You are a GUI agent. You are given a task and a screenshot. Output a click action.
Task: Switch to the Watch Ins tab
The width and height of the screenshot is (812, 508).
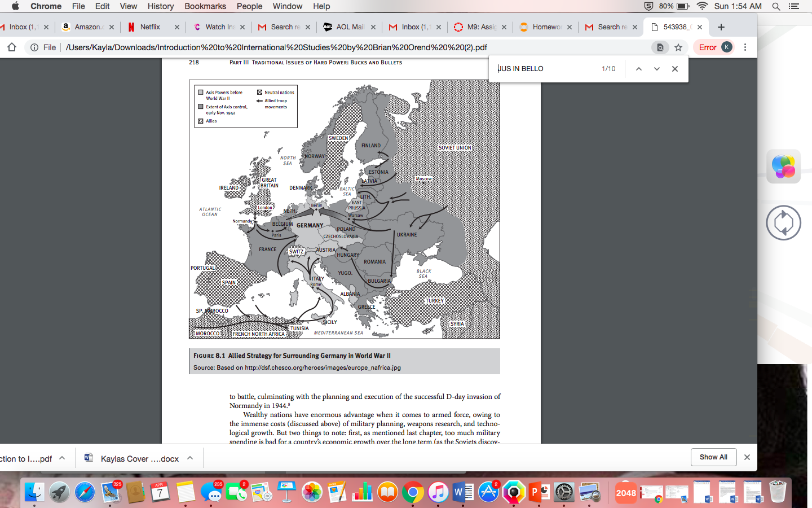click(x=218, y=27)
